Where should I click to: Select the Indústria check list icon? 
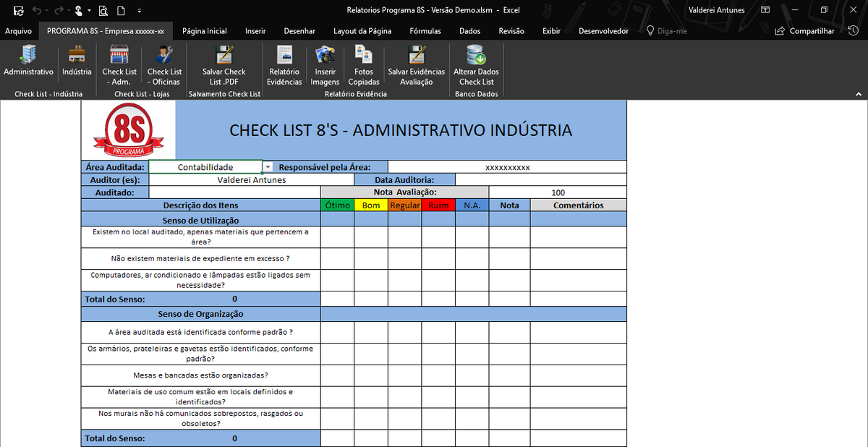click(76, 65)
